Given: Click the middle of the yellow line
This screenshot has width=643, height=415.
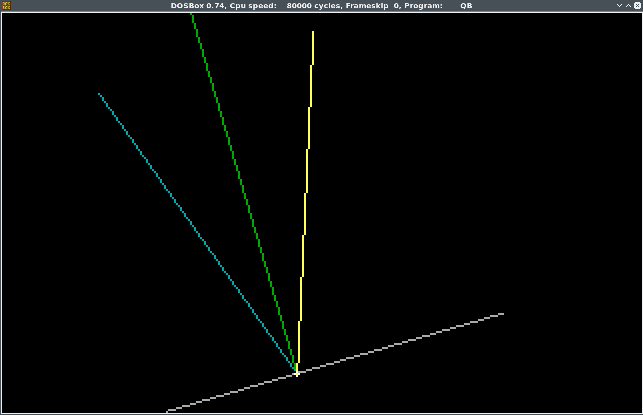Looking at the screenshot, I should pyautogui.click(x=305, y=200).
